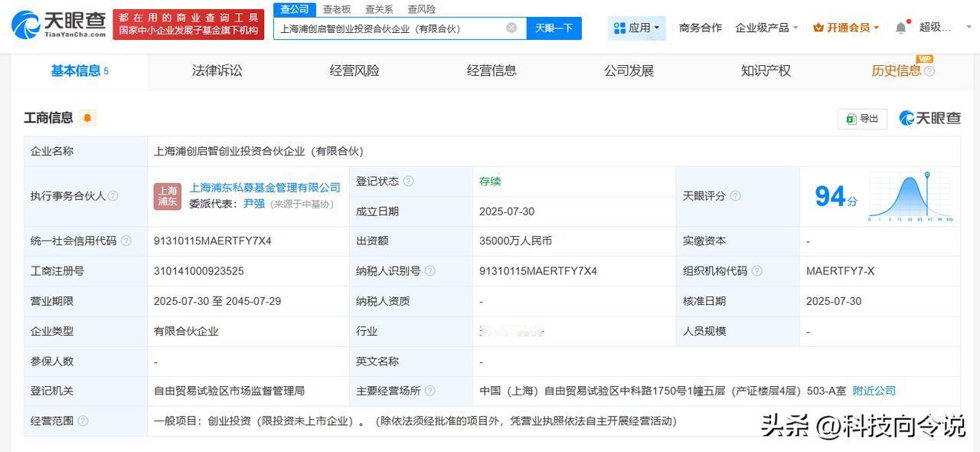
Task: Click the 存续 registration status
Action: point(490,182)
